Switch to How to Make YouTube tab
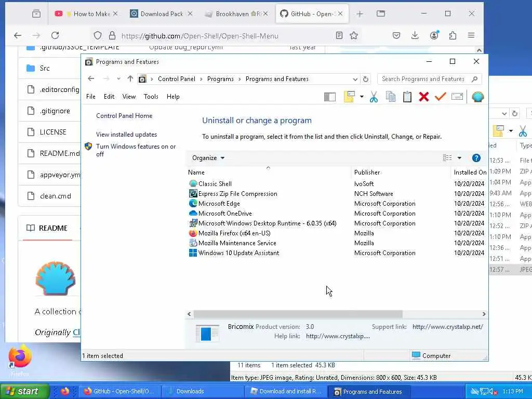Screen dimensions: 532x399 (86, 14)
